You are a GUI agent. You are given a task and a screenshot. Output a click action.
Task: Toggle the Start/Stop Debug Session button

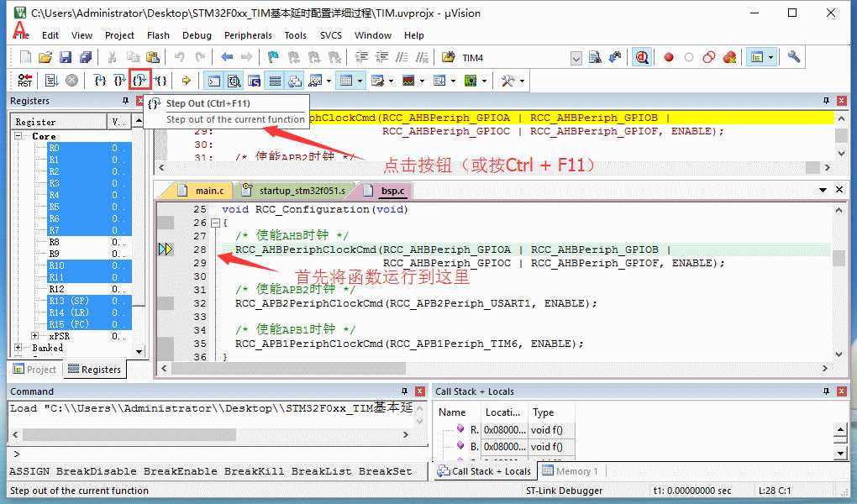(x=642, y=57)
